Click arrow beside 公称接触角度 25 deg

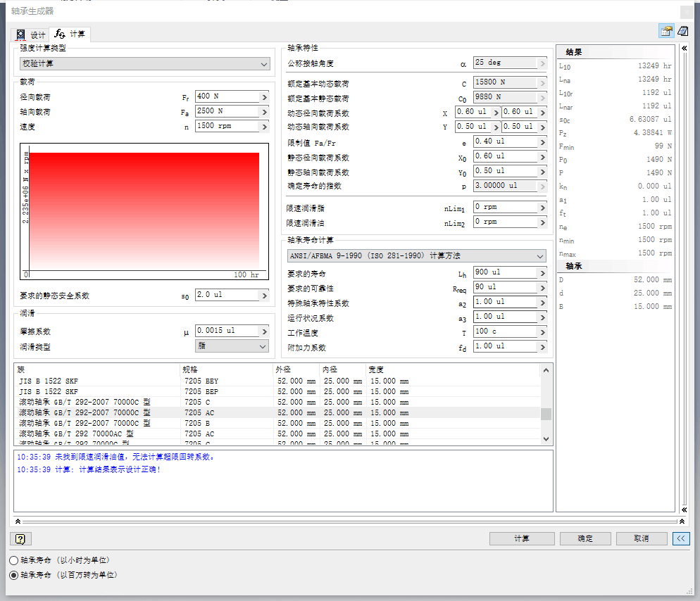(x=543, y=63)
